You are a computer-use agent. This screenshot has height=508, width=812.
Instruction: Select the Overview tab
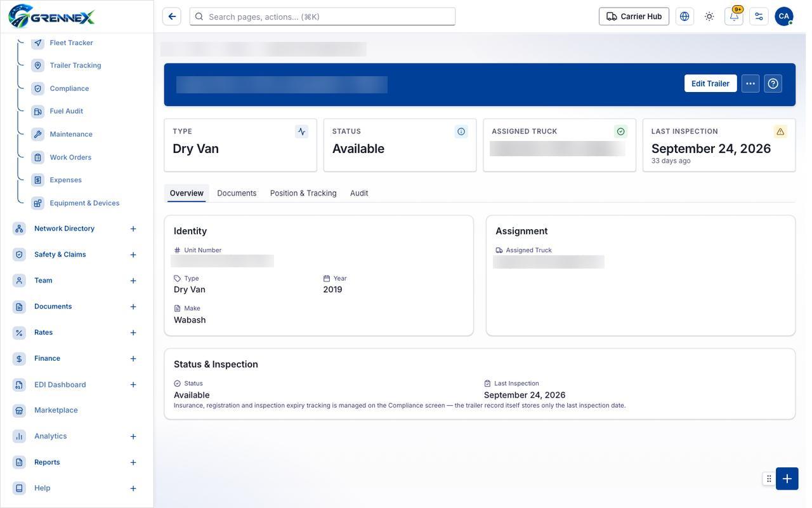tap(187, 193)
